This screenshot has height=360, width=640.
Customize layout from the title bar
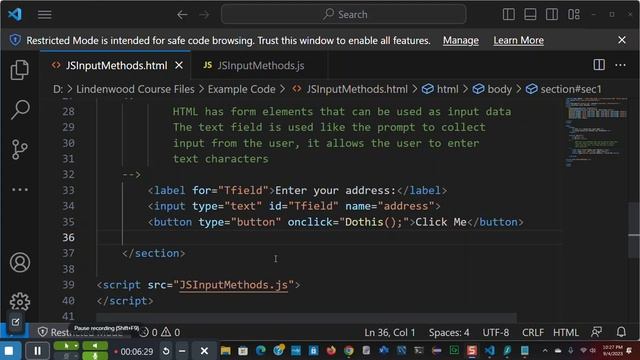coord(574,15)
